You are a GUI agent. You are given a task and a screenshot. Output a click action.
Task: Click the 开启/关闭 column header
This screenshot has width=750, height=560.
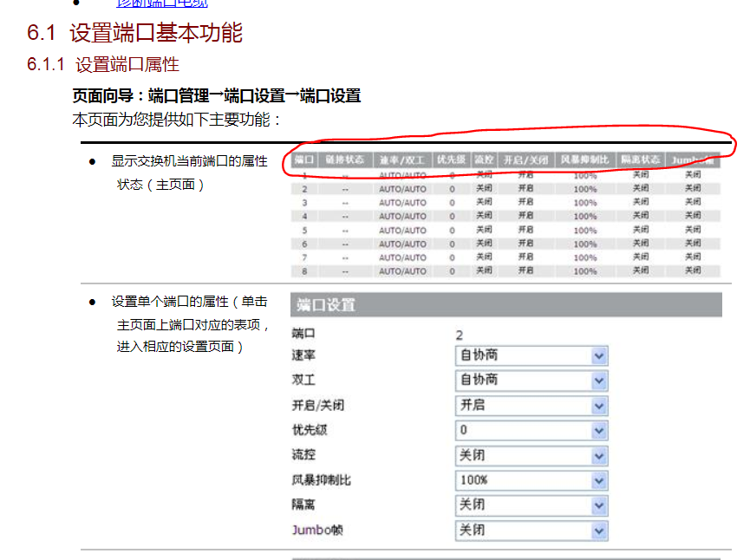click(525, 160)
